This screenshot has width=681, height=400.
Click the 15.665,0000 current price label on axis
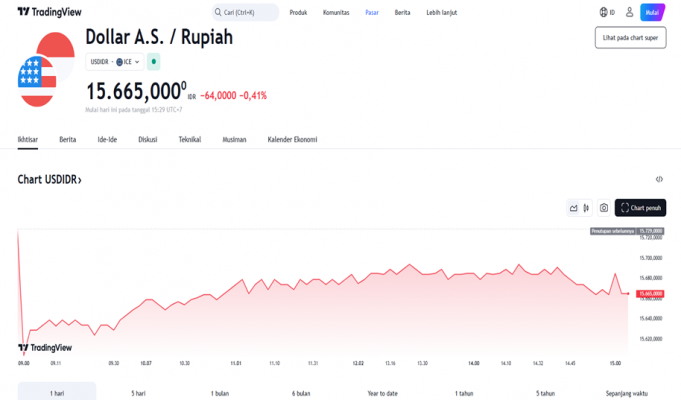pyautogui.click(x=650, y=293)
